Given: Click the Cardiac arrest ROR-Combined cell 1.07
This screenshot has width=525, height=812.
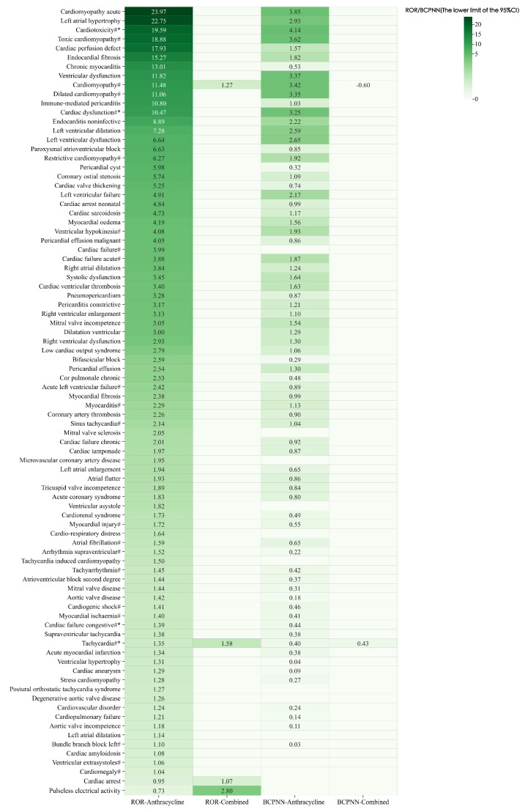Looking at the screenshot, I should click(226, 781).
